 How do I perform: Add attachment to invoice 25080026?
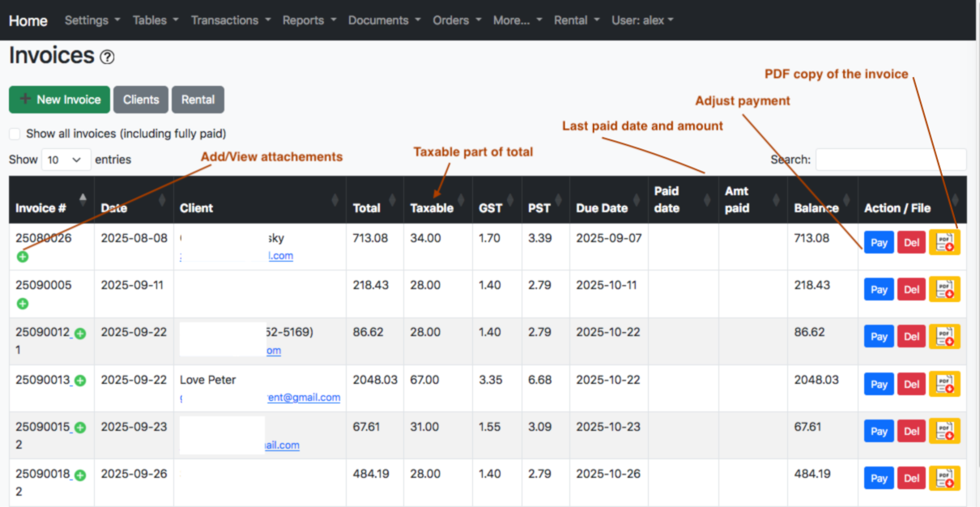tap(23, 257)
